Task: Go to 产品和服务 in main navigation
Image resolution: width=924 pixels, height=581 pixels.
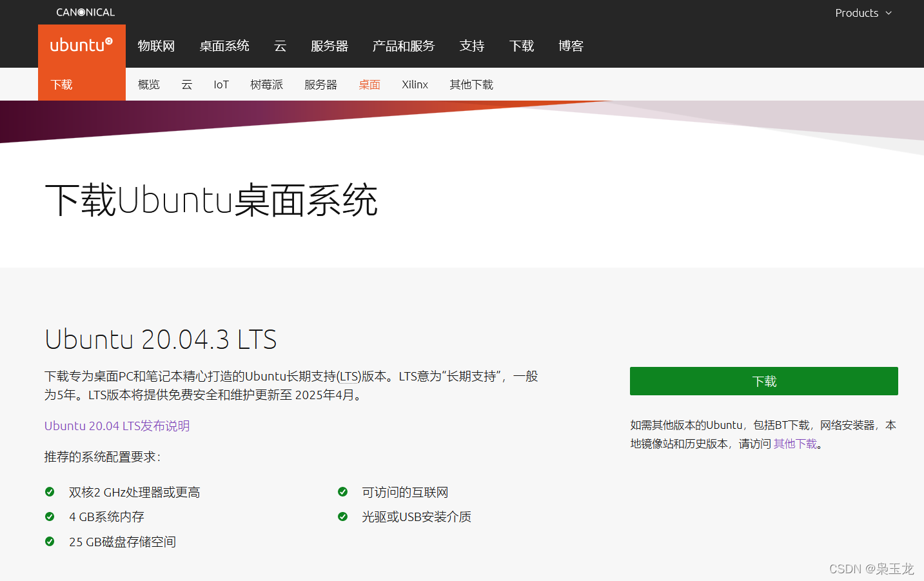Action: [404, 46]
